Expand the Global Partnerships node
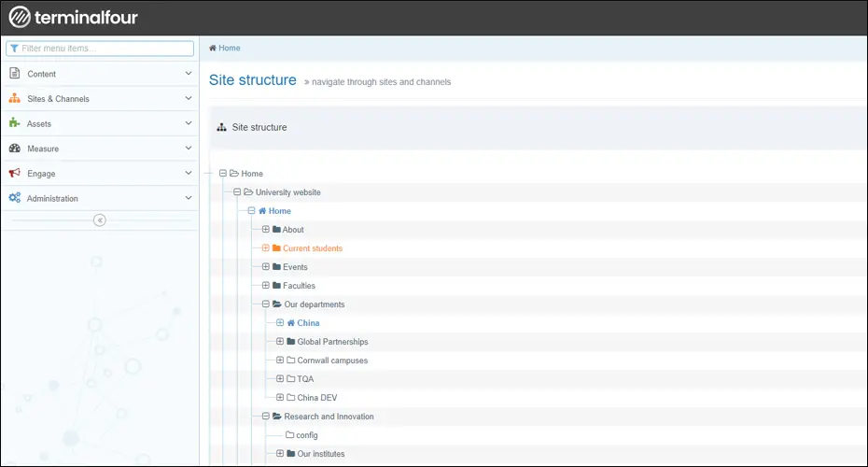This screenshot has height=467, width=868. click(x=280, y=342)
